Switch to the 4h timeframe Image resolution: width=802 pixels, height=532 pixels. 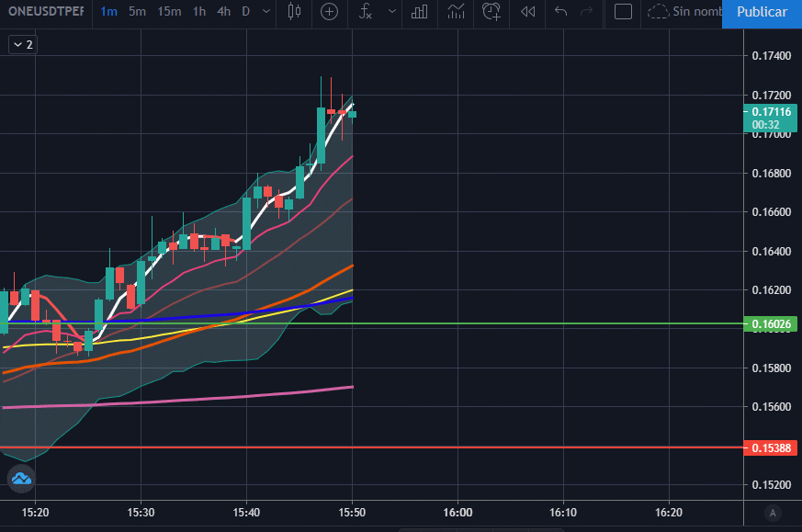(x=223, y=11)
